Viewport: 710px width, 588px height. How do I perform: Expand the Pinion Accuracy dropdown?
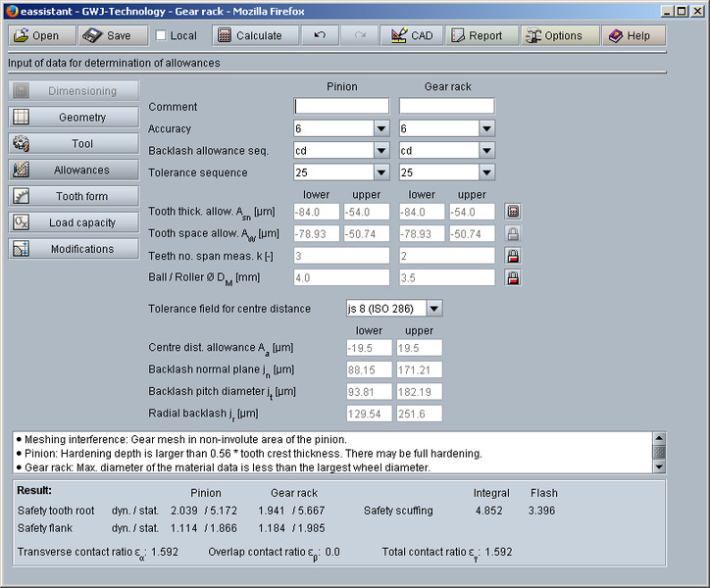point(380,128)
